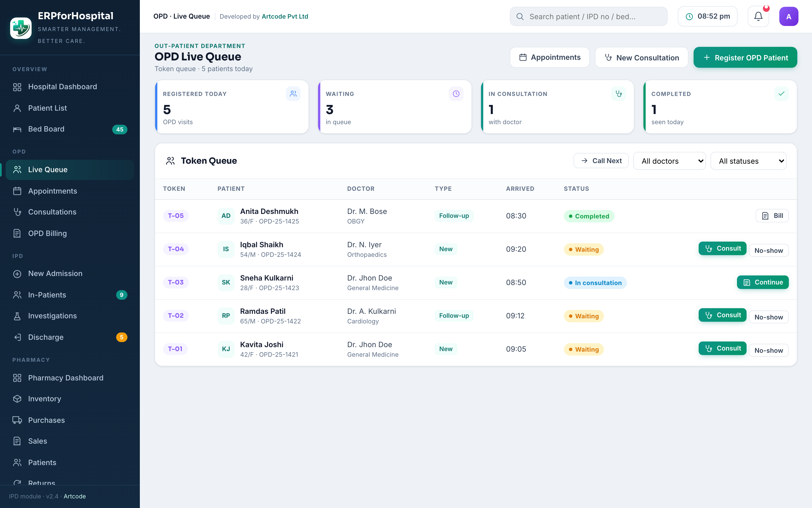This screenshot has height=508, width=812.
Task: Expand the All statuses filter dropdown
Action: [748, 161]
